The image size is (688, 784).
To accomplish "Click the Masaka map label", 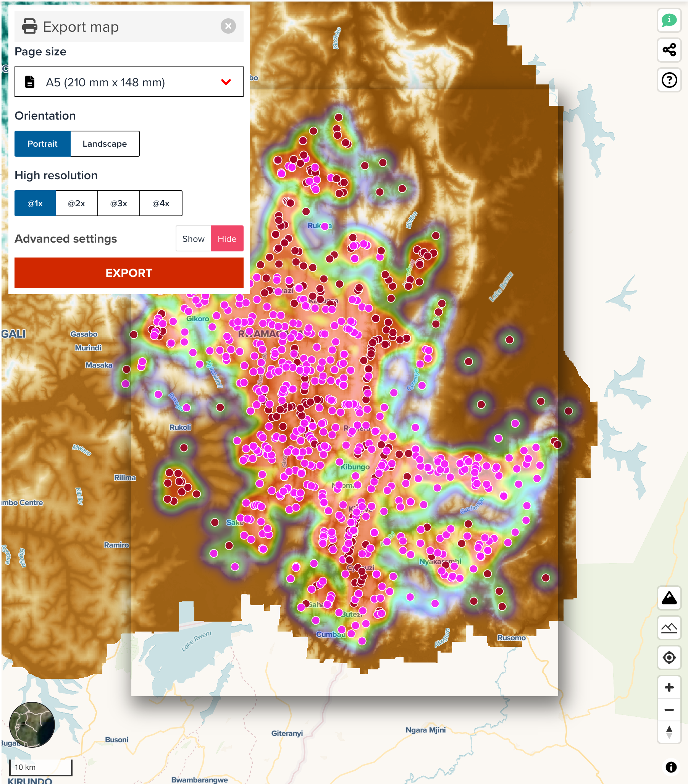I will pos(99,365).
